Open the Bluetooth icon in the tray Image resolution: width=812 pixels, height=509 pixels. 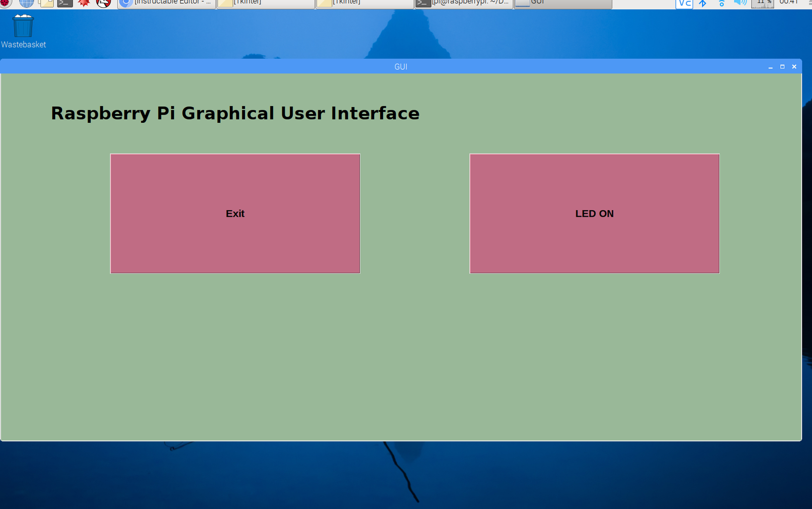coord(703,4)
